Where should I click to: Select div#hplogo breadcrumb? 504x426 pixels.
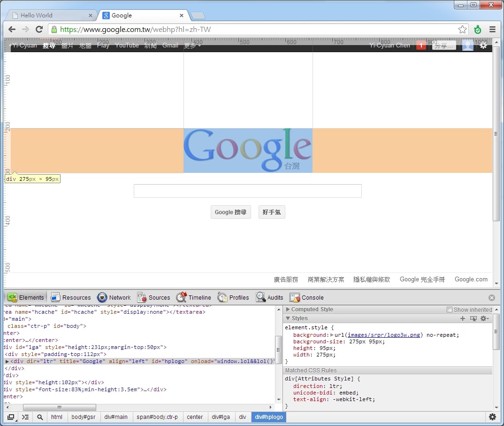click(269, 417)
